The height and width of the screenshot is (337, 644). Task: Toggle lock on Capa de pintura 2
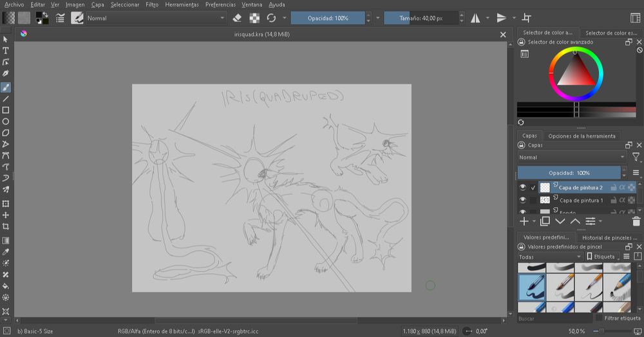(613, 187)
